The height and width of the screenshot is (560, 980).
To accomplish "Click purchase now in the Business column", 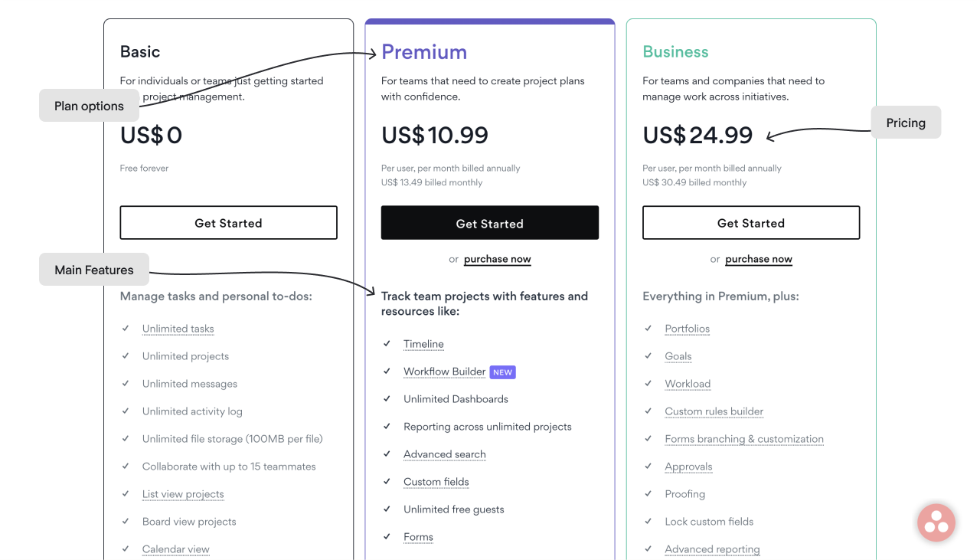I will 759,259.
